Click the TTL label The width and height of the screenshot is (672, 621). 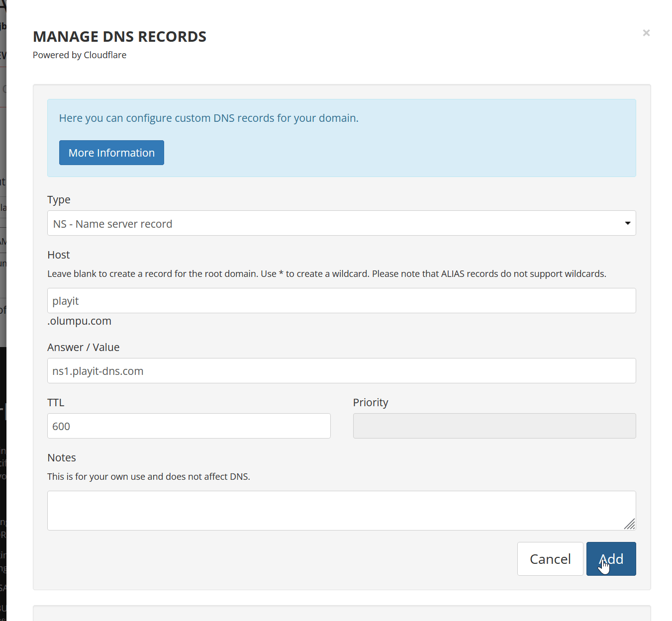(56, 403)
